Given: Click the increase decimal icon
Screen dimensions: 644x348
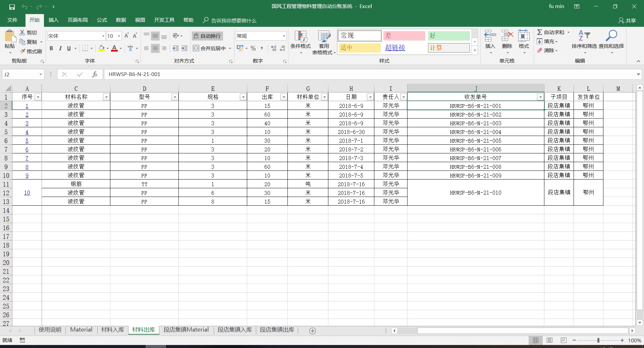Looking at the screenshot, I should tap(274, 48).
